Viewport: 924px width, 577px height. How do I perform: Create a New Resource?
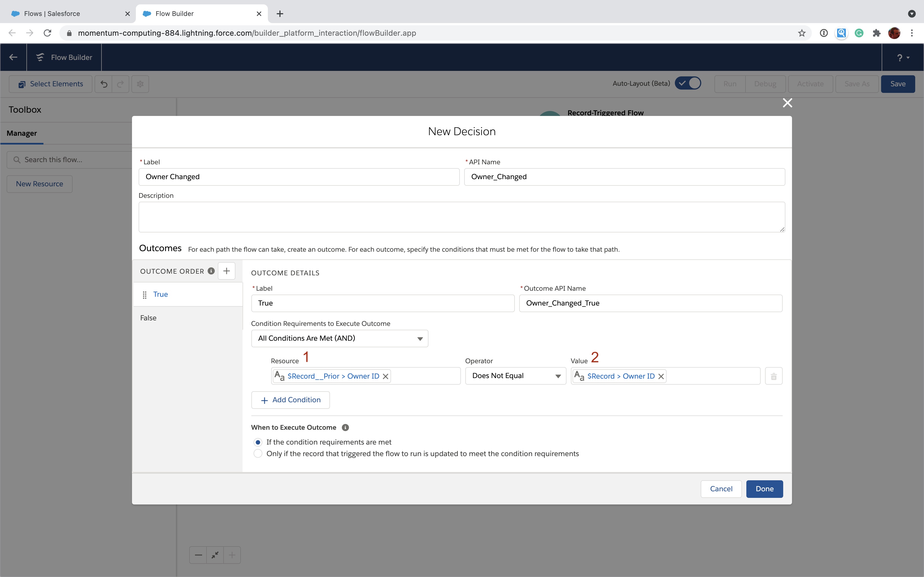39,184
